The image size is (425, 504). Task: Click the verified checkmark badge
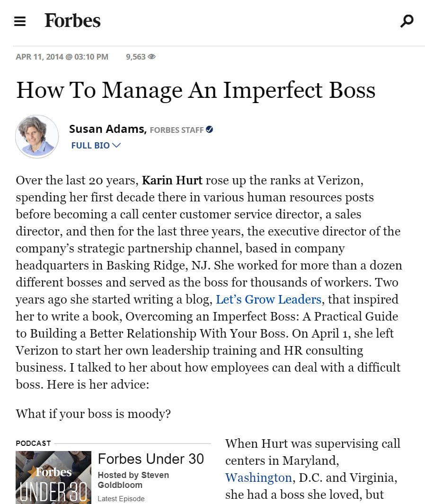click(209, 130)
